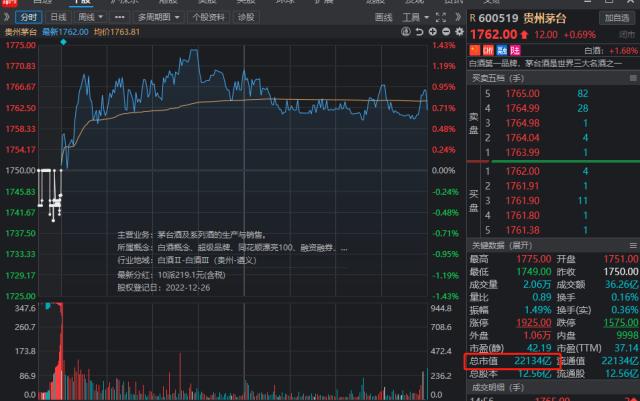Click the blue 融 margin trading icon
Image resolution: width=640 pixels, height=401 pixels.
click(x=502, y=50)
